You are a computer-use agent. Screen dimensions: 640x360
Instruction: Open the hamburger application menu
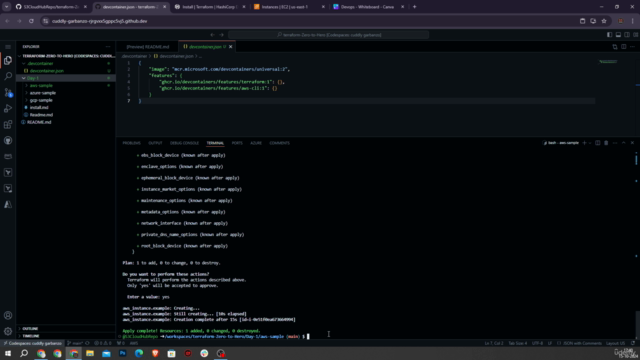[8, 47]
